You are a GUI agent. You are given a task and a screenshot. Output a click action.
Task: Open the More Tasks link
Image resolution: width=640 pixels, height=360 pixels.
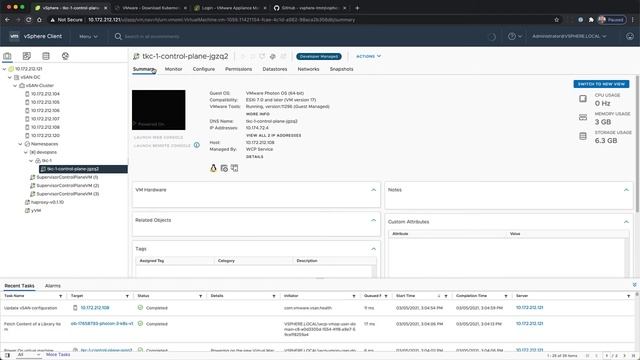tap(58, 355)
